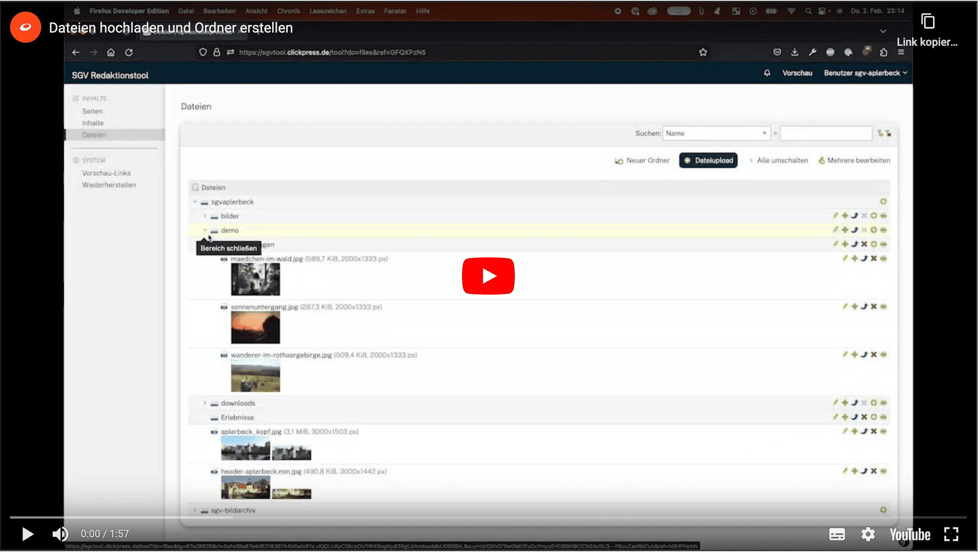Open the Seiten section in the sidebar
Screen dimensions: 980x552
coord(92,111)
